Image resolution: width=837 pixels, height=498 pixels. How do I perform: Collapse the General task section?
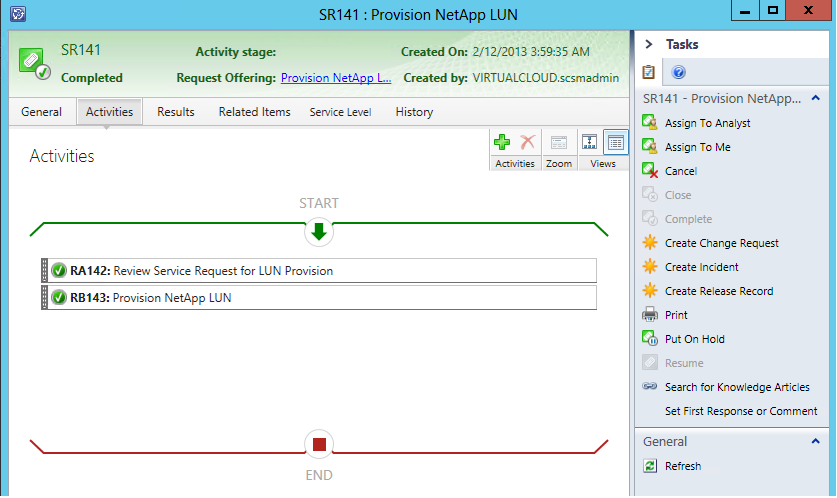[816, 441]
